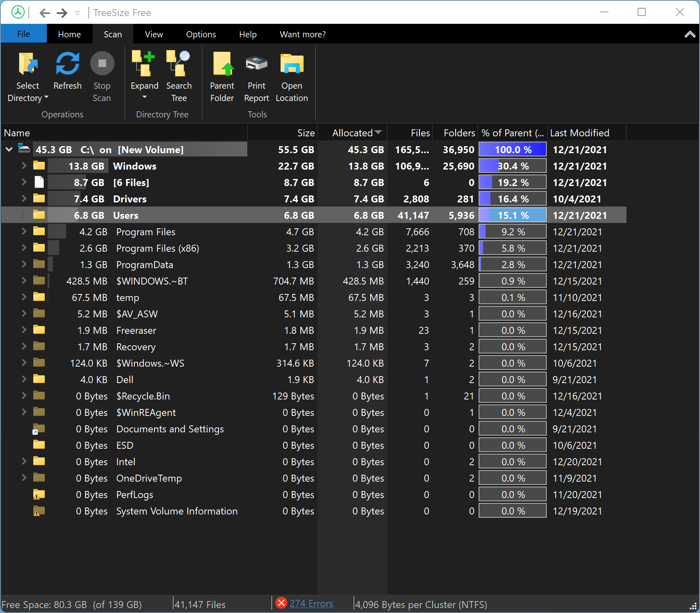Image resolution: width=700 pixels, height=613 pixels.
Task: Sort by the Size column header
Action: point(283,133)
